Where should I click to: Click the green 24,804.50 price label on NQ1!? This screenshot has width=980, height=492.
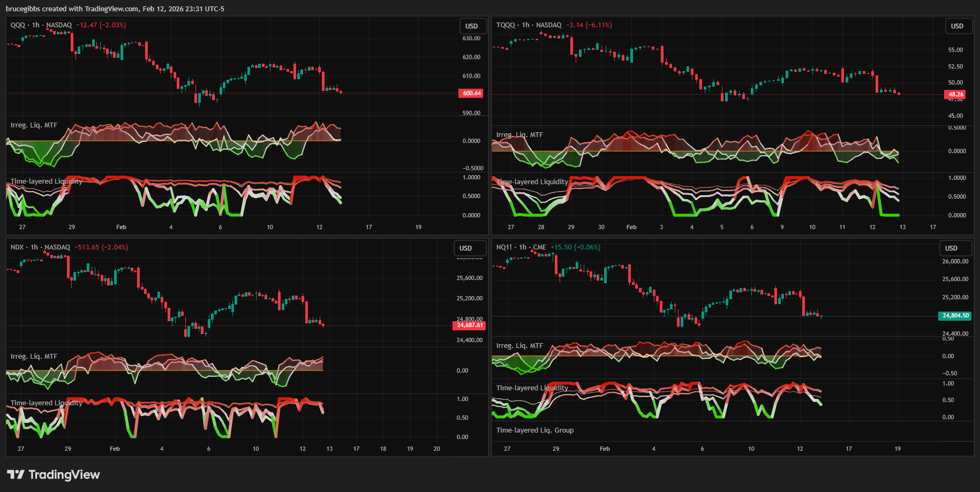(955, 316)
